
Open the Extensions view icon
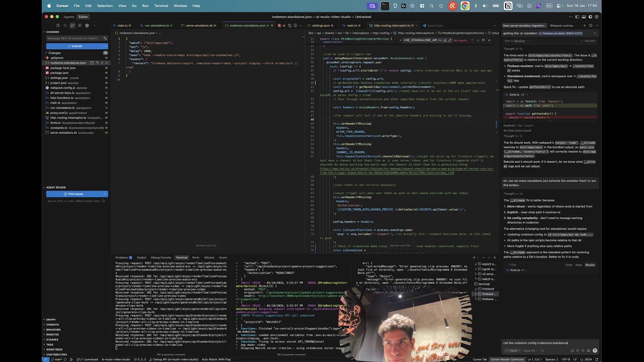pos(79,25)
